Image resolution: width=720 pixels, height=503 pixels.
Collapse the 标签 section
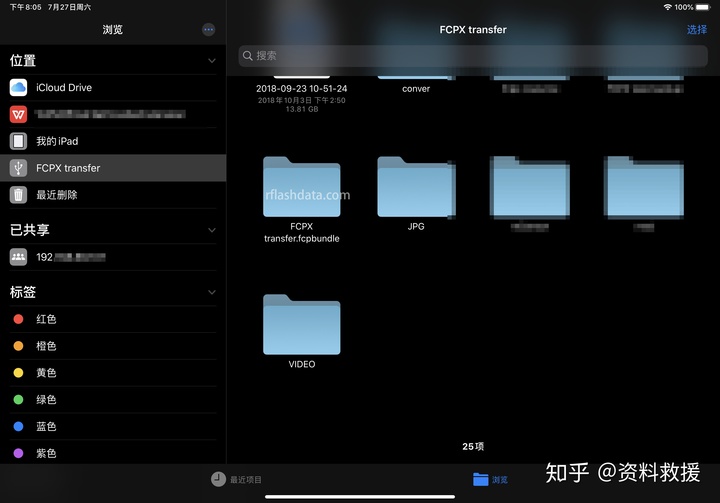212,292
